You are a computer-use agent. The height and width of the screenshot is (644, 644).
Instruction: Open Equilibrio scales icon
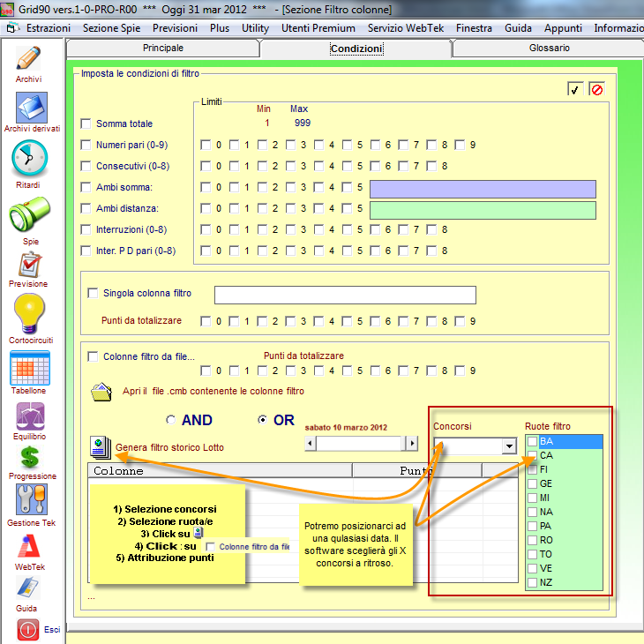tap(30, 416)
